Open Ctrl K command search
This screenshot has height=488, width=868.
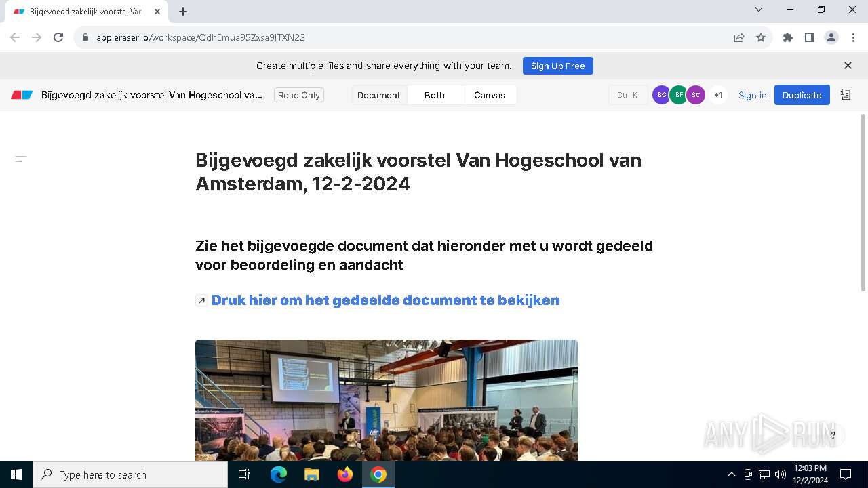[x=627, y=95]
